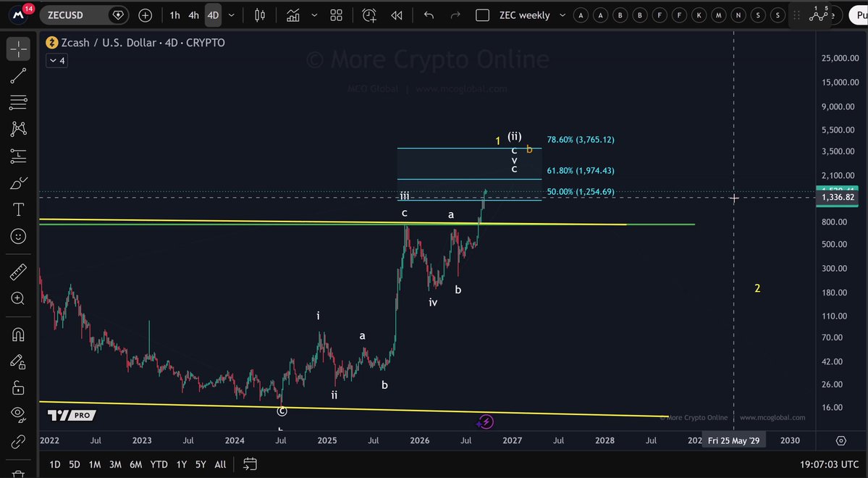Add a symbol with the plus icon
Viewport: 868px width, 478px height.
[145, 15]
